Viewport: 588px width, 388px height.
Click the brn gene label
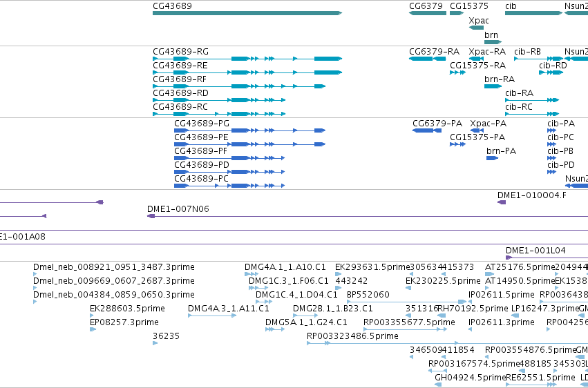click(491, 35)
